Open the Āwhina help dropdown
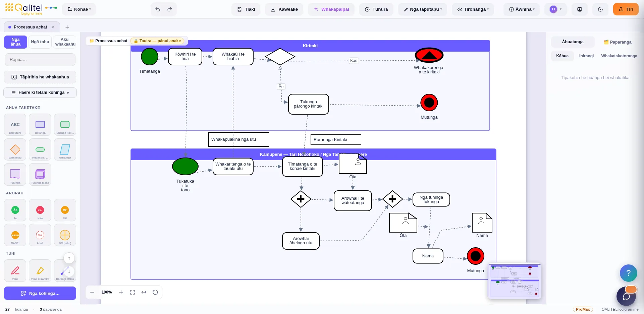644x314 pixels. (x=522, y=9)
